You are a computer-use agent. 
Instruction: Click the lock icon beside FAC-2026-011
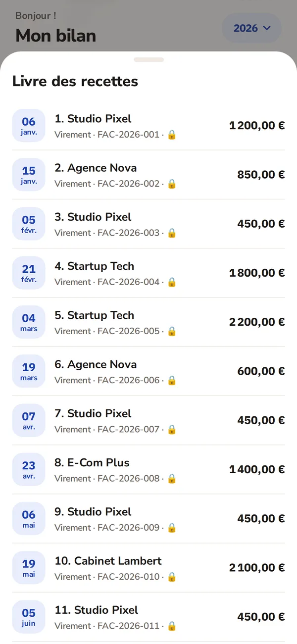(172, 626)
